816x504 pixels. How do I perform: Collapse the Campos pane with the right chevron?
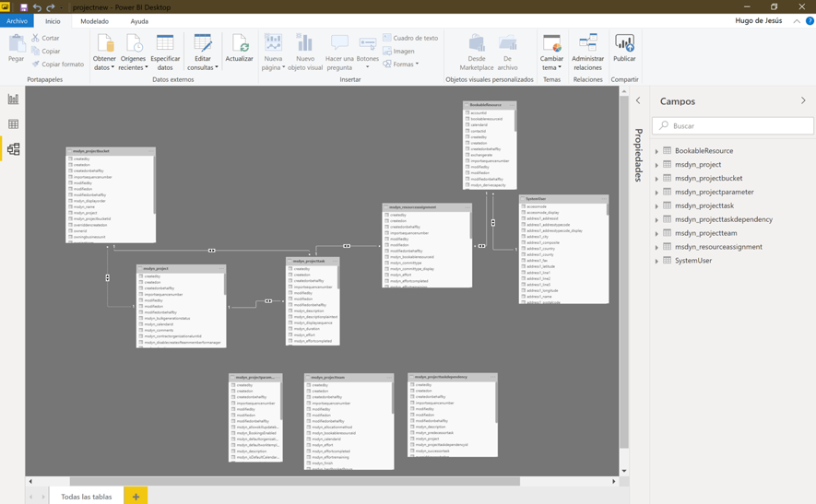click(803, 100)
